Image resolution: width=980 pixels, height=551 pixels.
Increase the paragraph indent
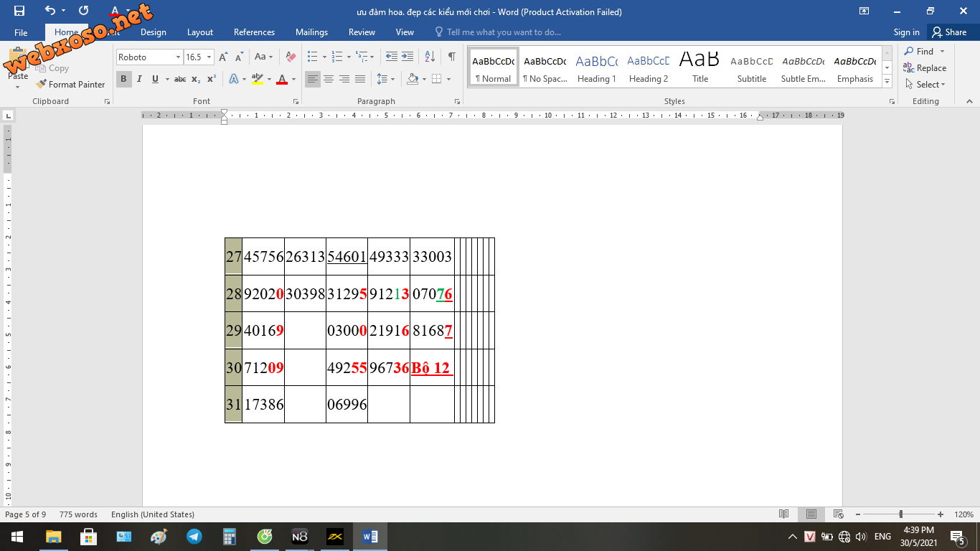coord(407,57)
